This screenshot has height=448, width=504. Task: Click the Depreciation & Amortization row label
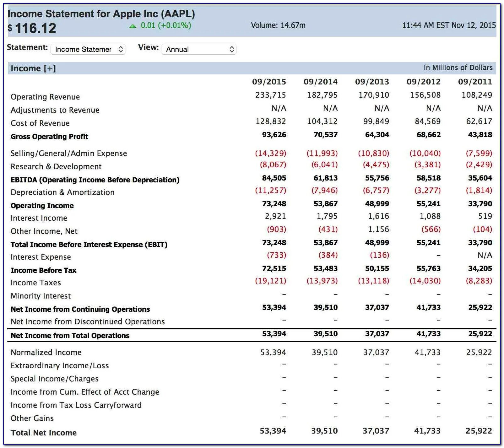coord(62,192)
